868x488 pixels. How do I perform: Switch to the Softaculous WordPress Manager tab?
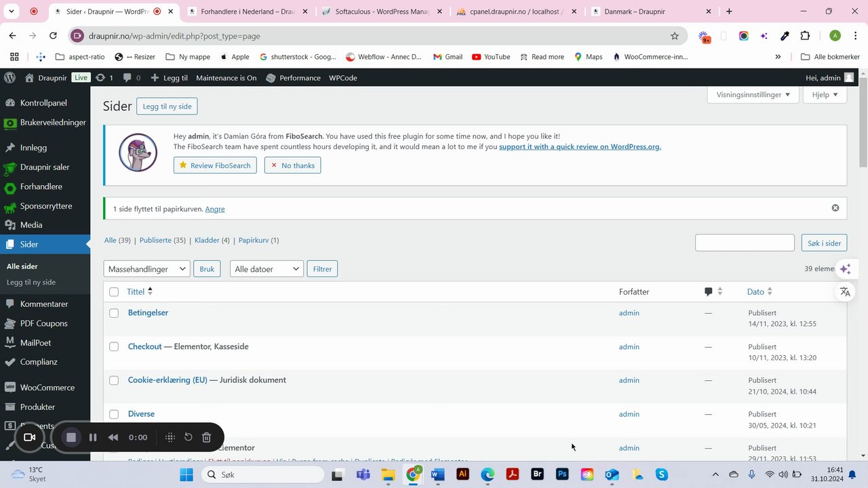tap(383, 12)
